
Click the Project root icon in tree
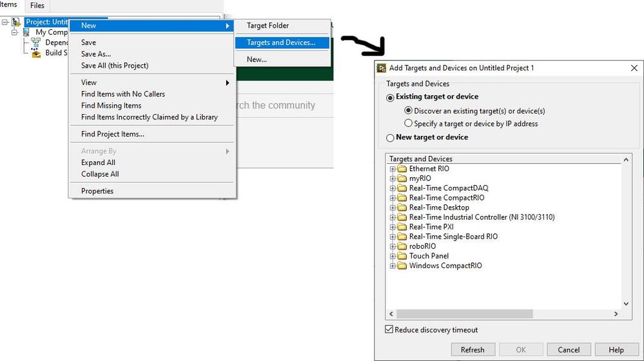point(16,22)
